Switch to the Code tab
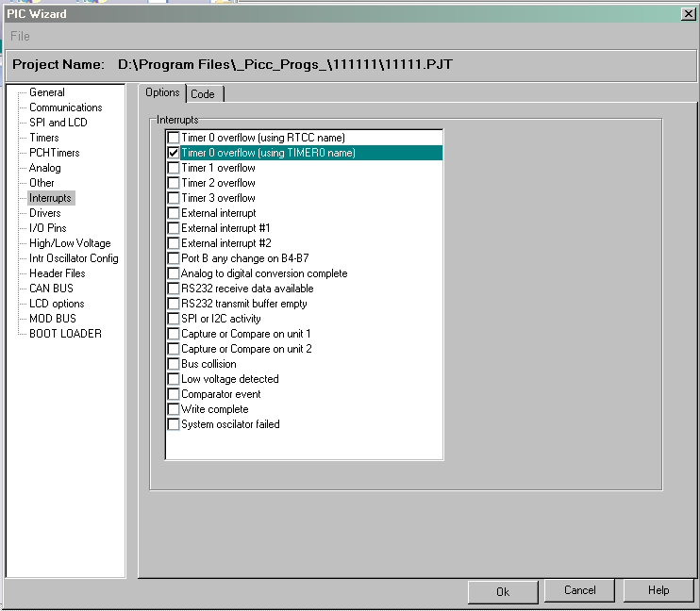 (204, 93)
